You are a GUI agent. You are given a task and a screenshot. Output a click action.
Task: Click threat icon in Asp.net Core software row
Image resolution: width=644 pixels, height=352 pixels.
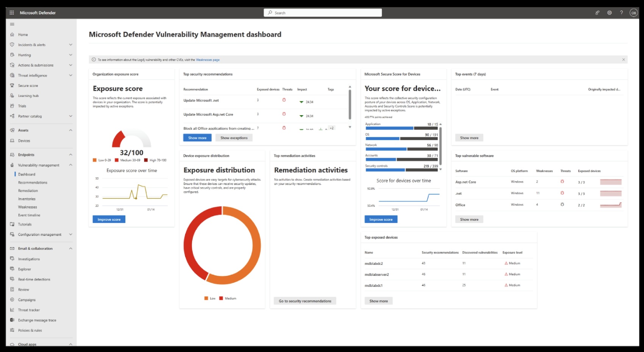(x=562, y=181)
